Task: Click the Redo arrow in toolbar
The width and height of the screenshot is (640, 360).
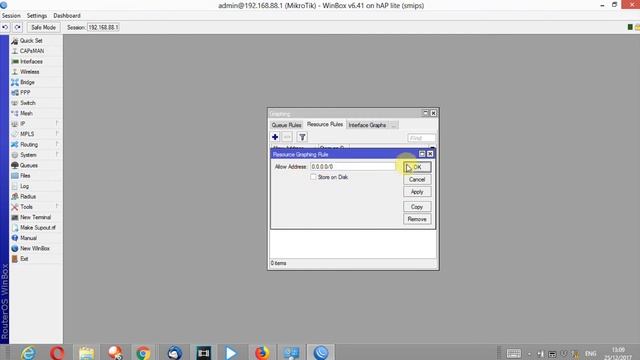Action: pyautogui.click(x=17, y=27)
